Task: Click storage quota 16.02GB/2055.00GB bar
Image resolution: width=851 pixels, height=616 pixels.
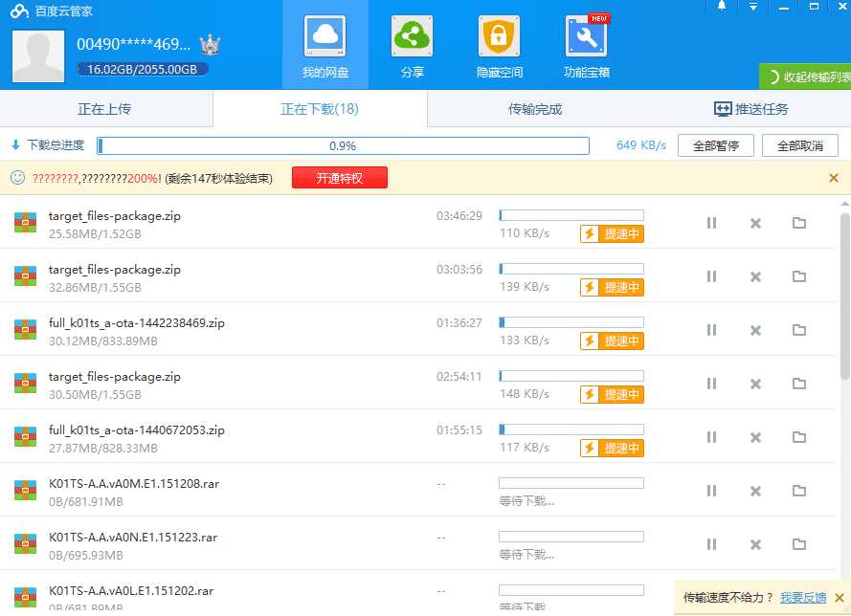Action: click(143, 70)
